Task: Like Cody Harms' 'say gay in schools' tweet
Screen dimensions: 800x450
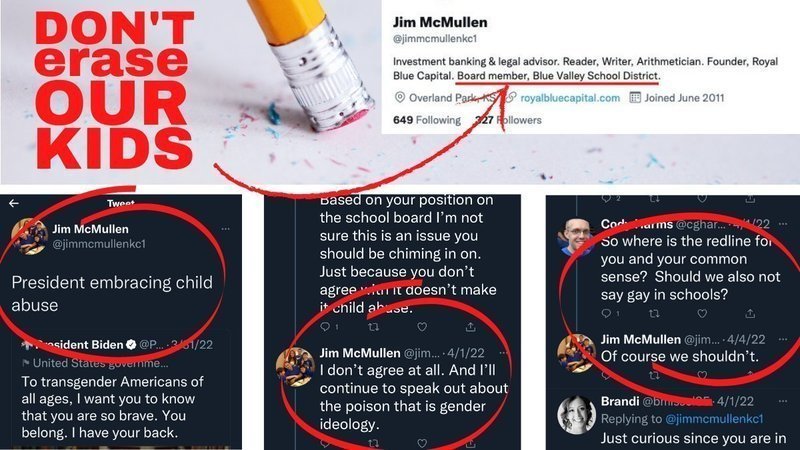Action: click(703, 313)
